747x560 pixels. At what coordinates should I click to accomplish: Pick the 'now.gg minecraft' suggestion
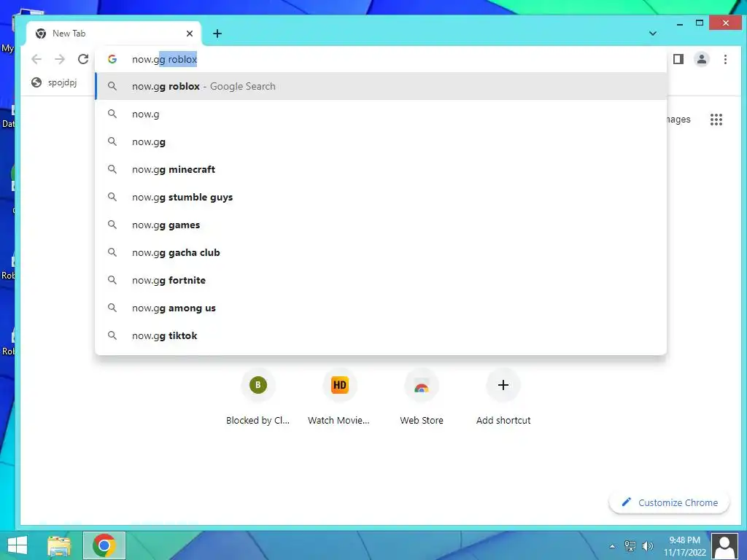(x=381, y=169)
